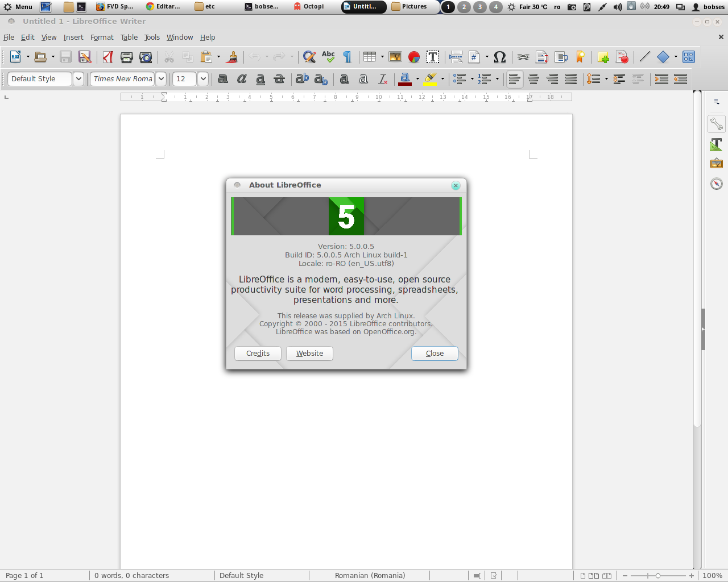The height and width of the screenshot is (582, 728).
Task: Insert Footnote icon
Action: 542,57
